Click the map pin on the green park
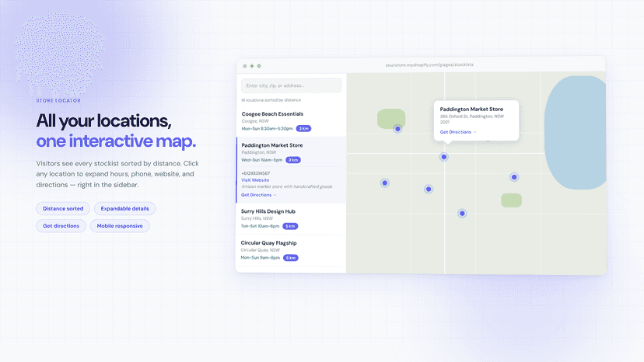644x362 pixels. [397, 129]
